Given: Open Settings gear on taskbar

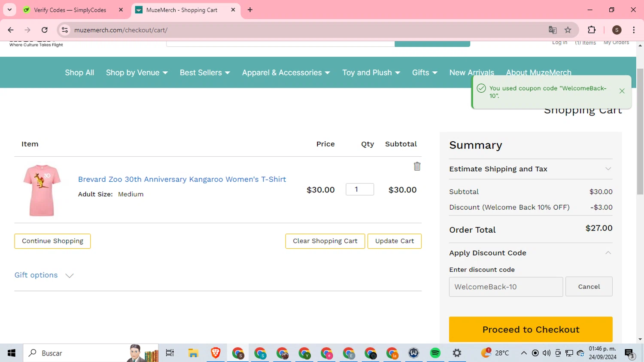Looking at the screenshot, I should [457, 353].
